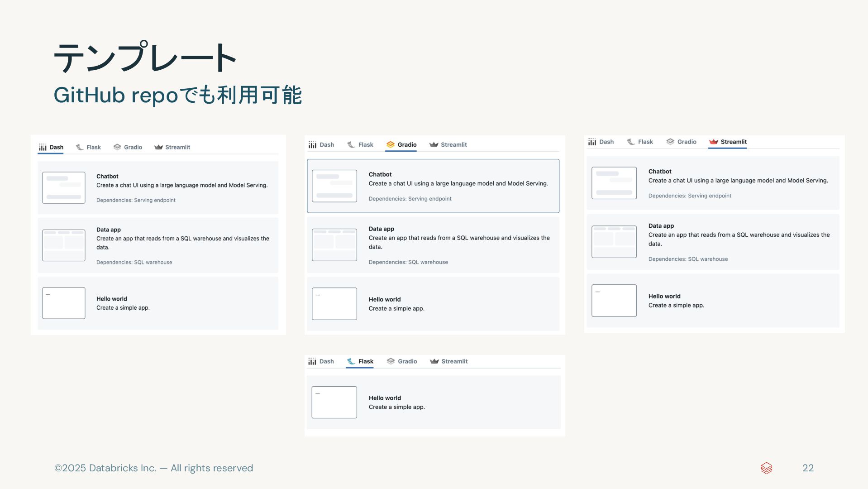Screen dimensions: 868x489
Task: Click the blue Flask icon on the active tab
Action: pos(351,361)
